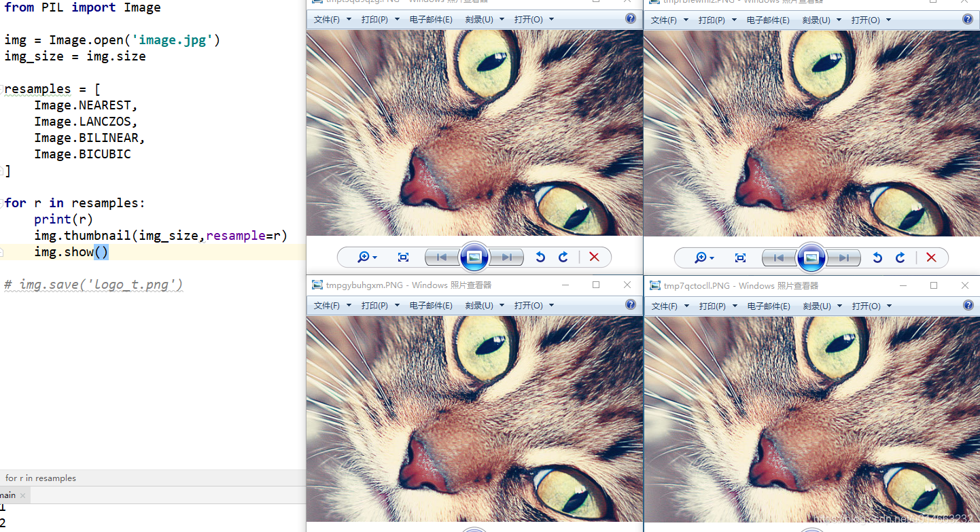Click 电子邮件(E) in top-left viewer
This screenshot has width=980, height=532.
point(431,20)
